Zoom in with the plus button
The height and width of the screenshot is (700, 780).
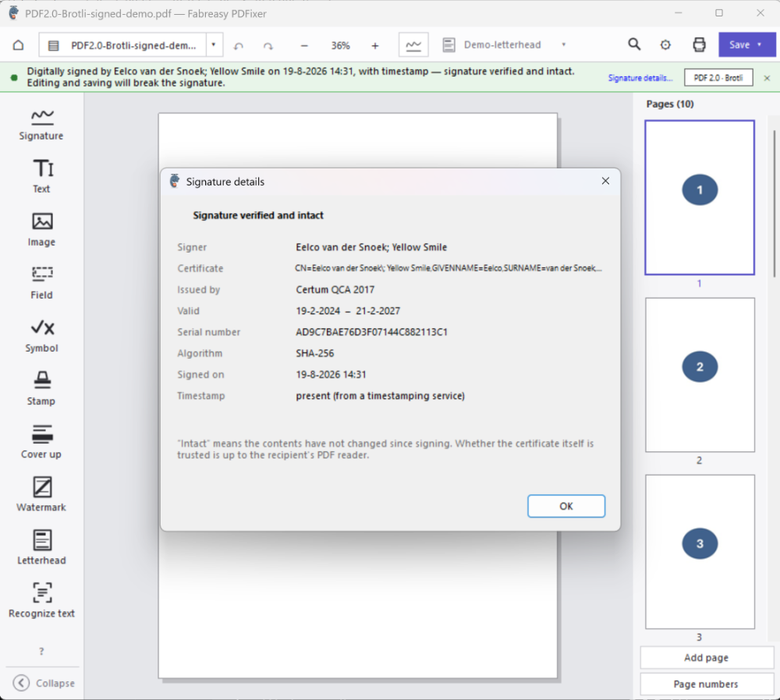pos(375,46)
